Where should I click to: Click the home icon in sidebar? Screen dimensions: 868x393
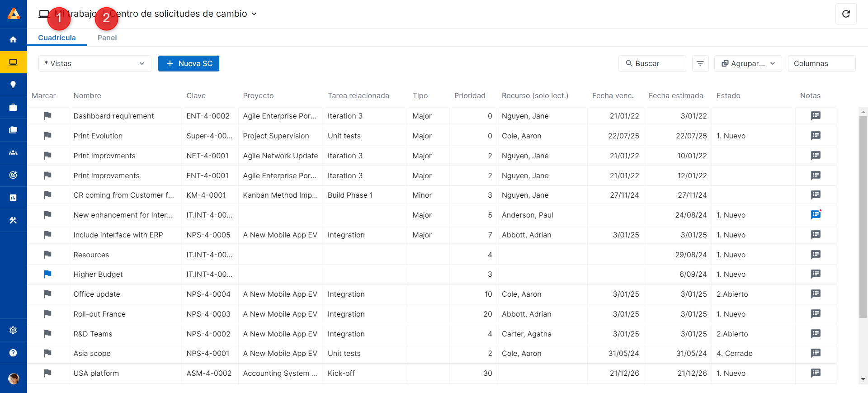[13, 40]
